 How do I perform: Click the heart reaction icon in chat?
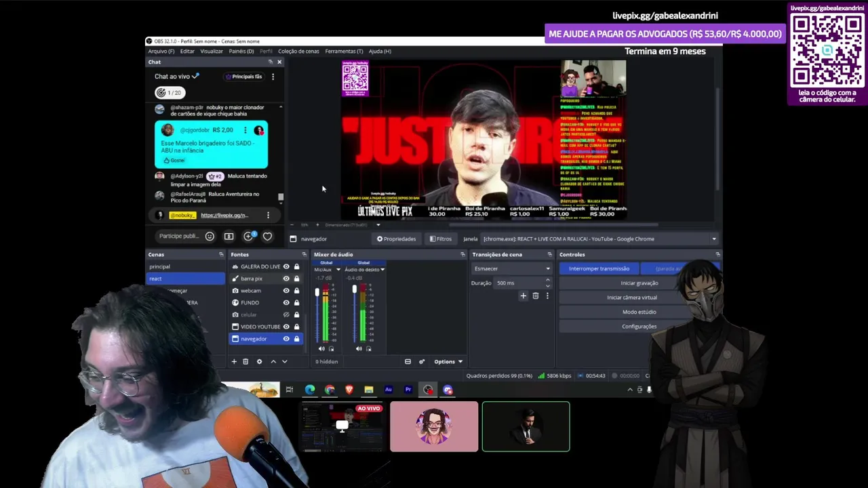[267, 236]
